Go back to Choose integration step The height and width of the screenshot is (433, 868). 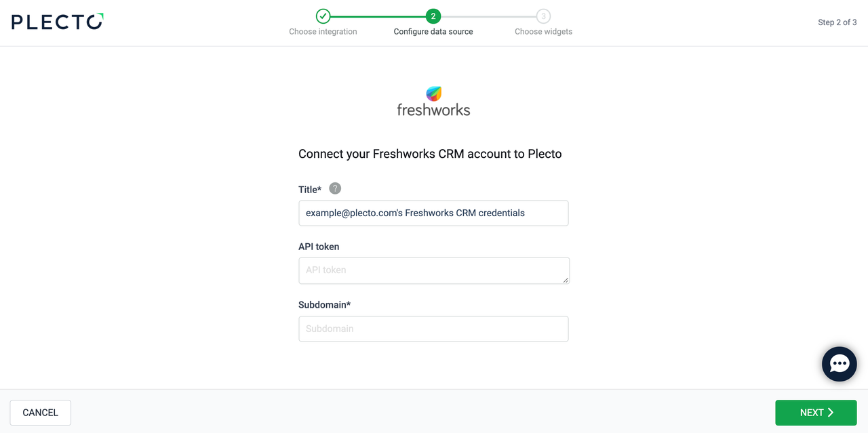coord(323,32)
